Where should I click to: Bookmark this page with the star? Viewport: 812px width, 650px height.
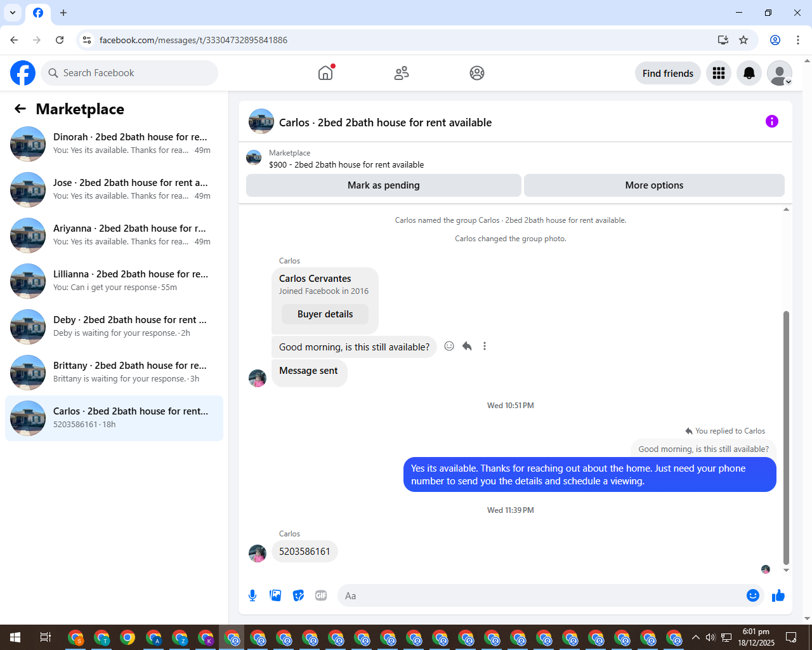pos(743,40)
